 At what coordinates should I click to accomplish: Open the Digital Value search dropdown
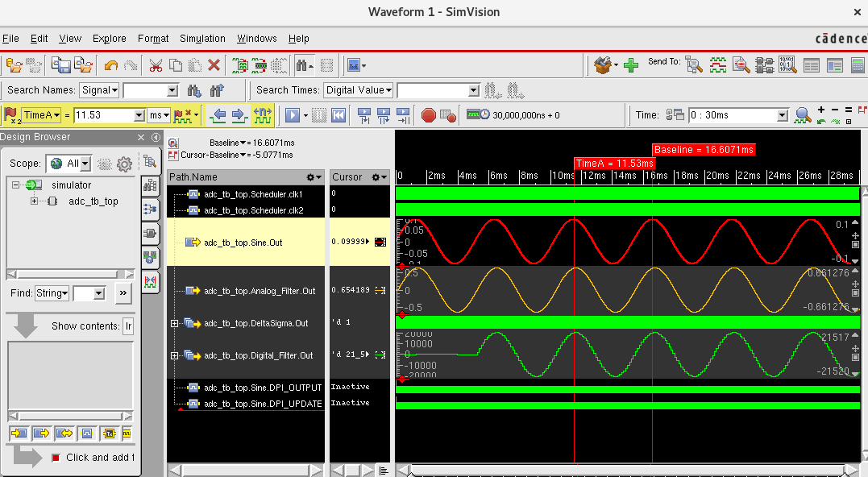[x=359, y=90]
